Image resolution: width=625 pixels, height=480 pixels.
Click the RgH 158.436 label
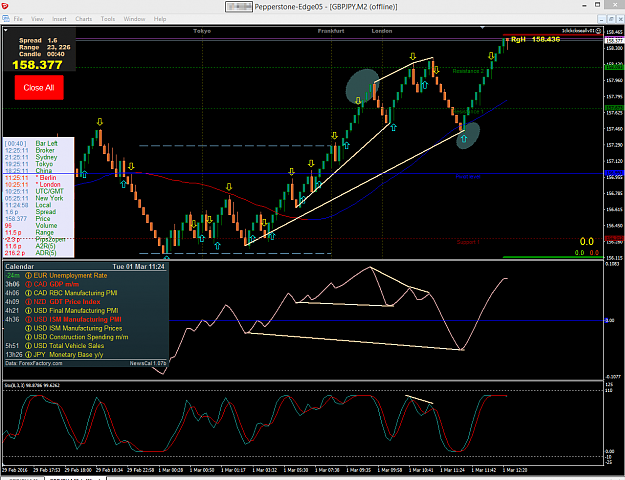535,39
